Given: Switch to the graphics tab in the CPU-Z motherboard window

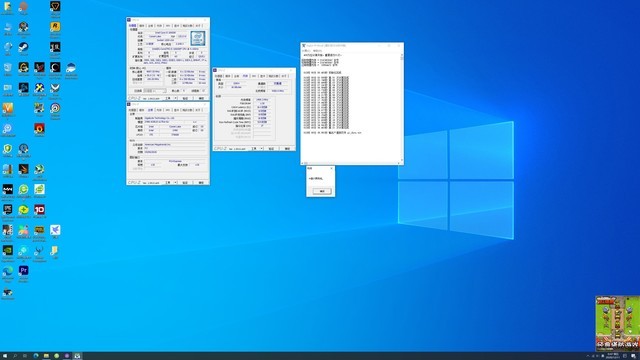Looking at the screenshot, I should pyautogui.click(x=176, y=110).
